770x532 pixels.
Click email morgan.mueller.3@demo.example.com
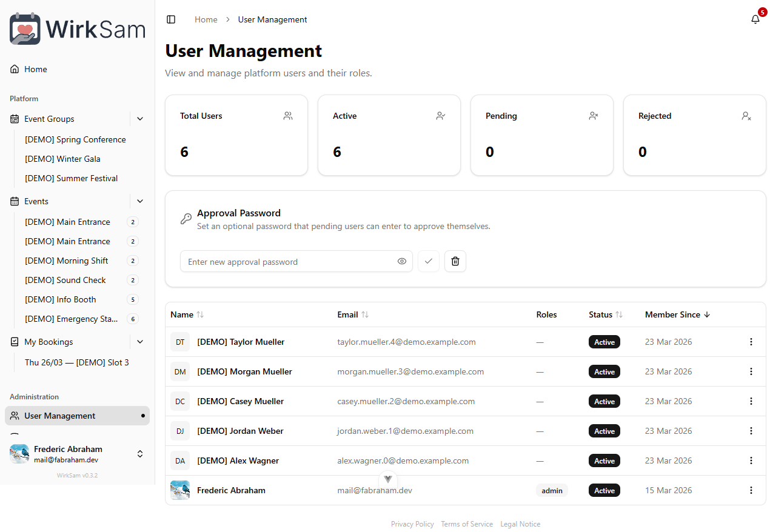[x=411, y=371]
